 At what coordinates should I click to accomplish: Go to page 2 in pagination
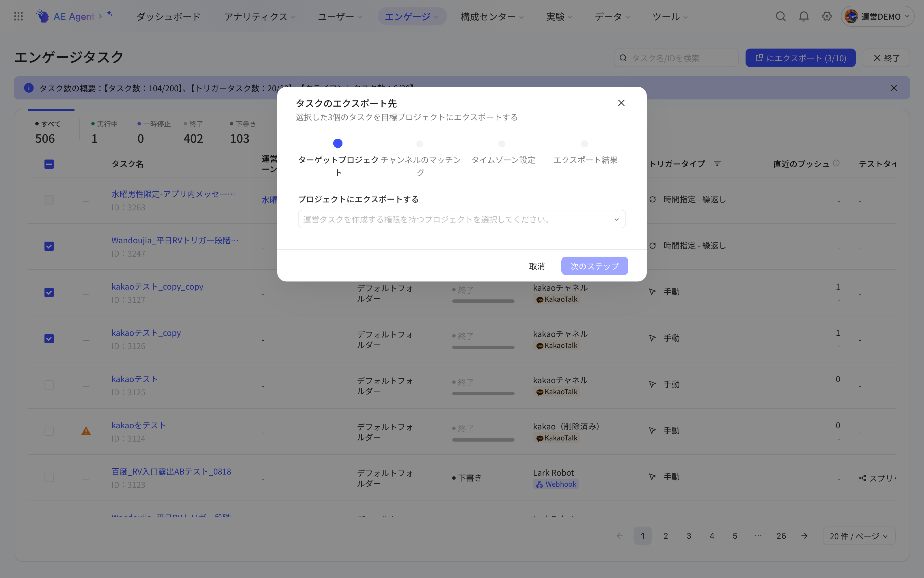coord(666,536)
